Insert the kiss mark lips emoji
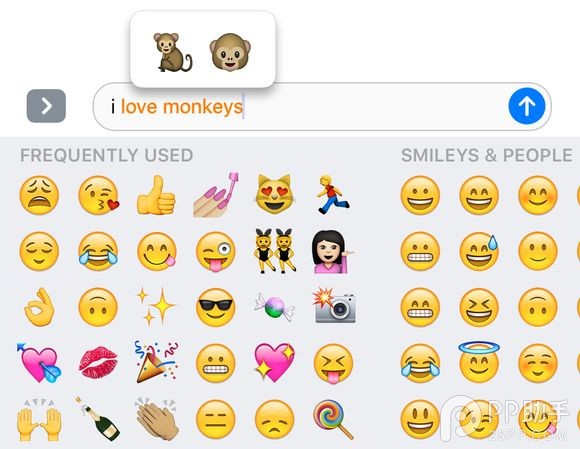The image size is (580, 449). click(98, 362)
